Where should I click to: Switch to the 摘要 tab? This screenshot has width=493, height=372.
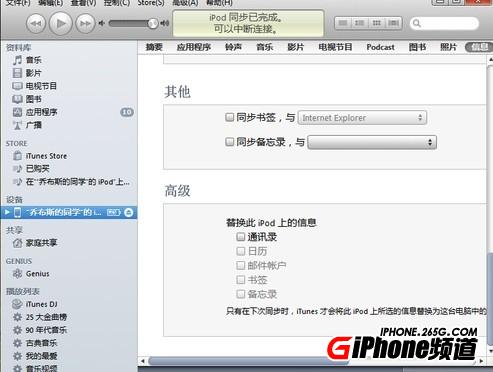[x=154, y=47]
